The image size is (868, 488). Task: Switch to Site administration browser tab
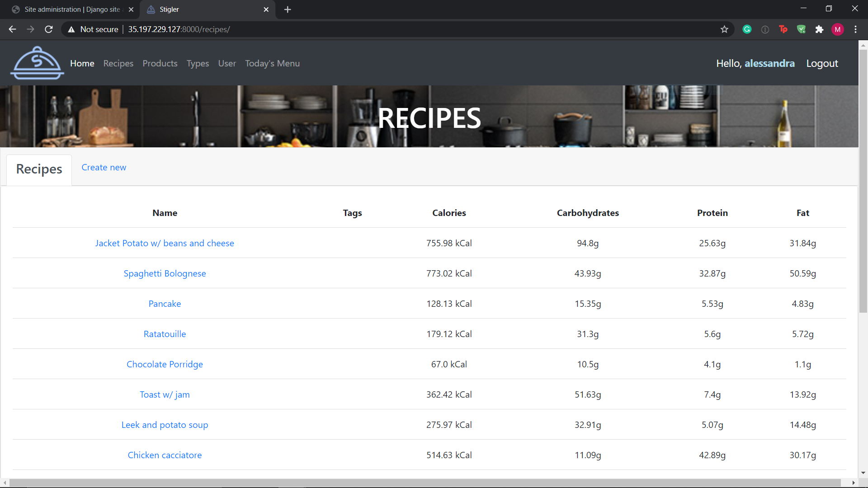(72, 9)
